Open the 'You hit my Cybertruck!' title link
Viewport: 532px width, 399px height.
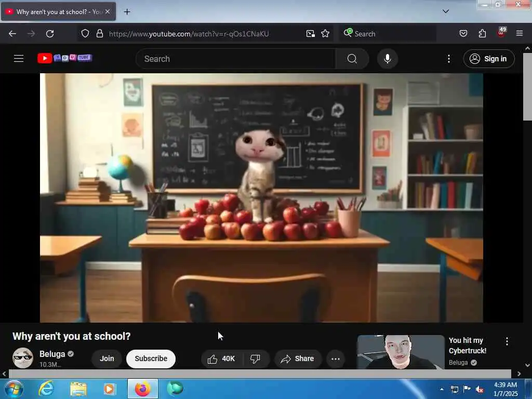coord(468,345)
